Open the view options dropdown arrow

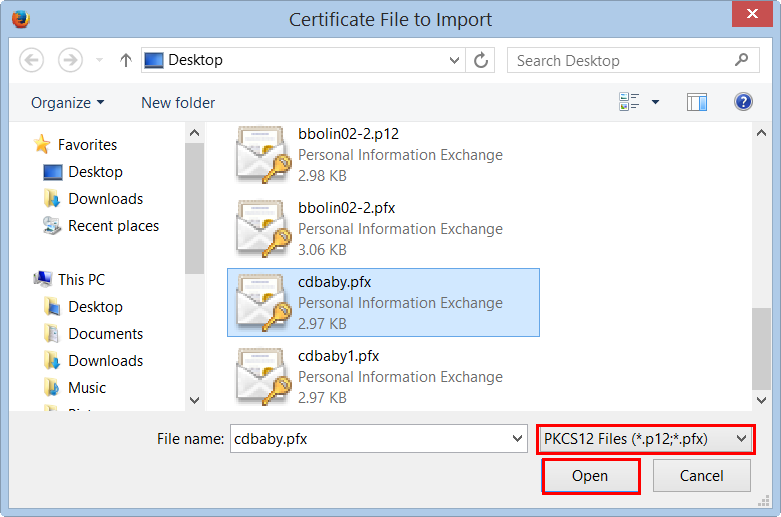tap(656, 102)
